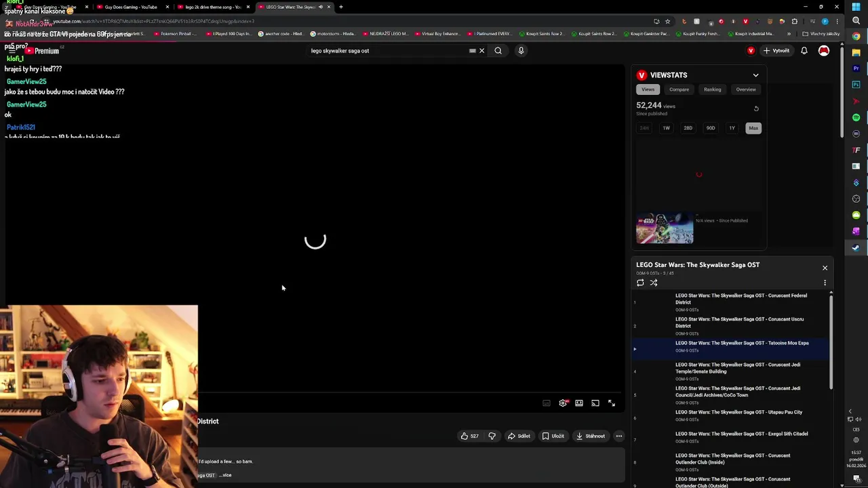
Task: Enter fullscreen video mode
Action: point(612,403)
